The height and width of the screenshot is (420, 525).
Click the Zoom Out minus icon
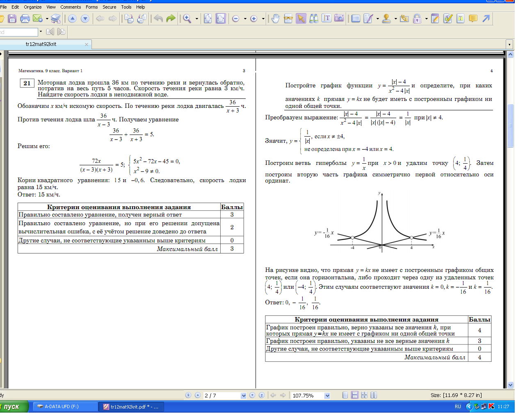pyautogui.click(x=236, y=18)
